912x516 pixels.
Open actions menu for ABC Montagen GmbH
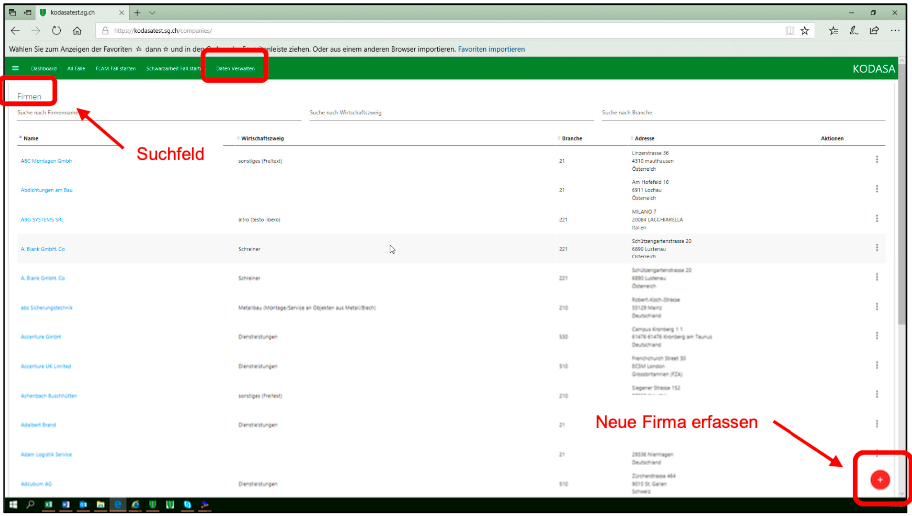point(877,160)
